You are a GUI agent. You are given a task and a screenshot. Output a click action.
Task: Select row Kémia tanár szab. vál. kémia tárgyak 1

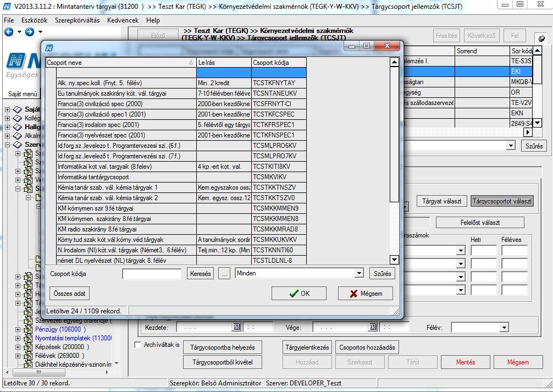pyautogui.click(x=181, y=187)
